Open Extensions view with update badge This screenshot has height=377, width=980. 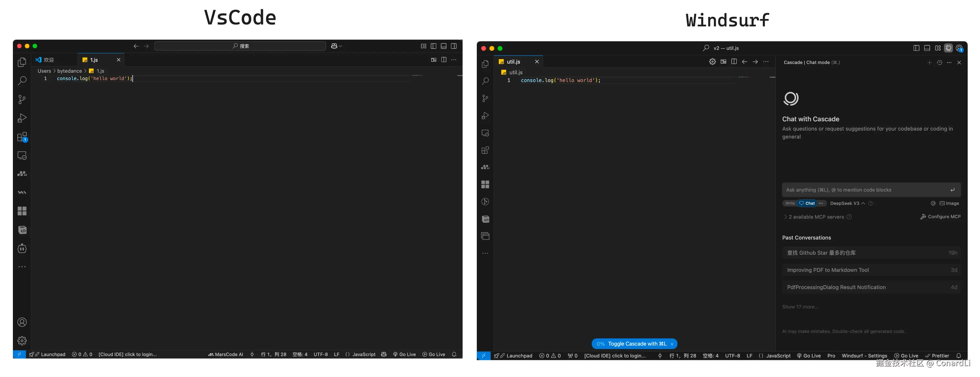[x=22, y=137]
